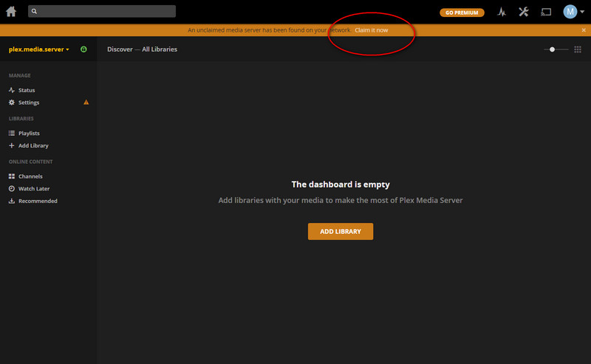Click the Discover breadcrumb
The height and width of the screenshot is (364, 591).
120,49
